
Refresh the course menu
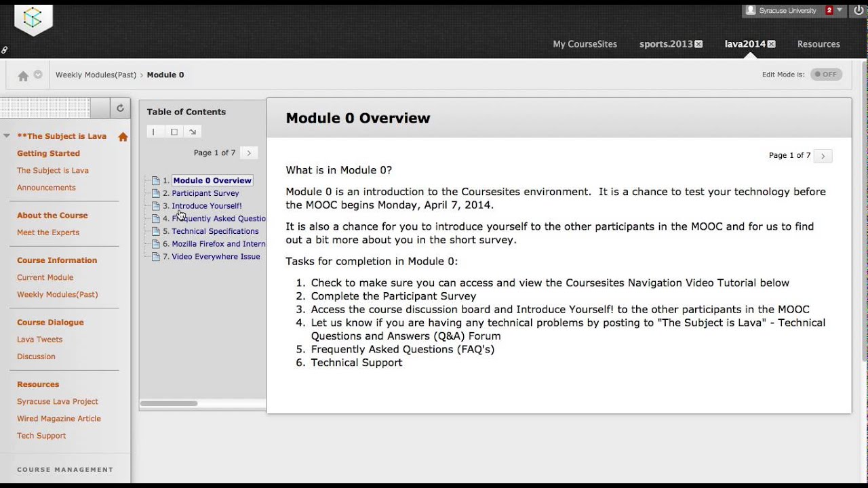pyautogui.click(x=120, y=108)
